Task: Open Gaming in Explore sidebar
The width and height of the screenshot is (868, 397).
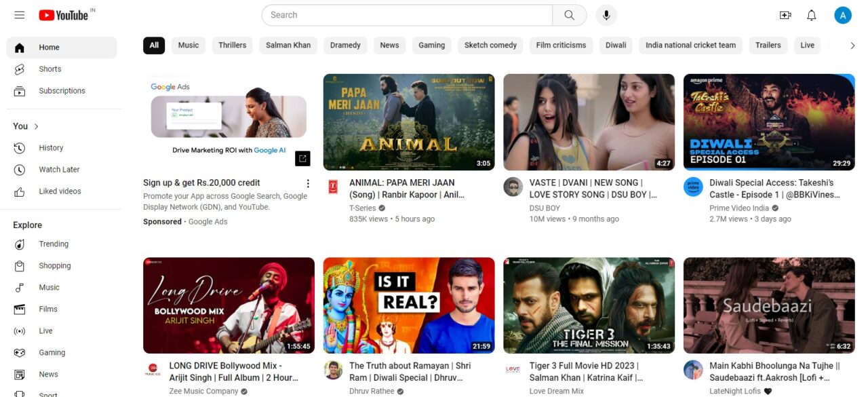Action: click(x=62, y=353)
